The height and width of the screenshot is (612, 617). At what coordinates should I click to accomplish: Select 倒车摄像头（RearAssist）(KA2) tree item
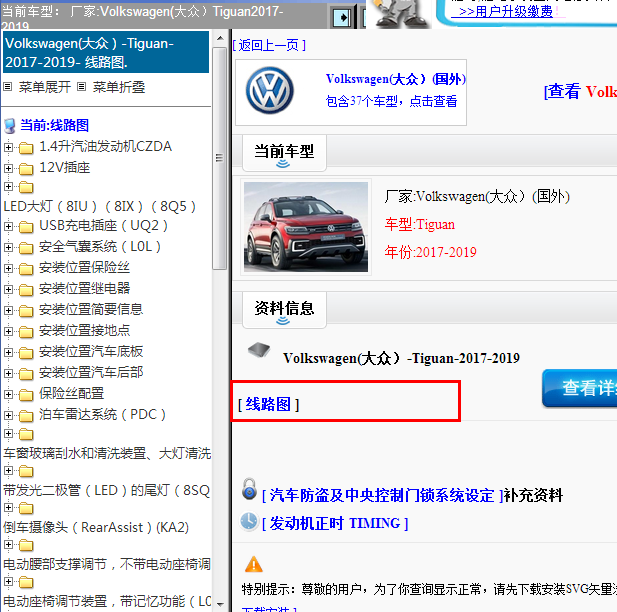pyautogui.click(x=96, y=527)
